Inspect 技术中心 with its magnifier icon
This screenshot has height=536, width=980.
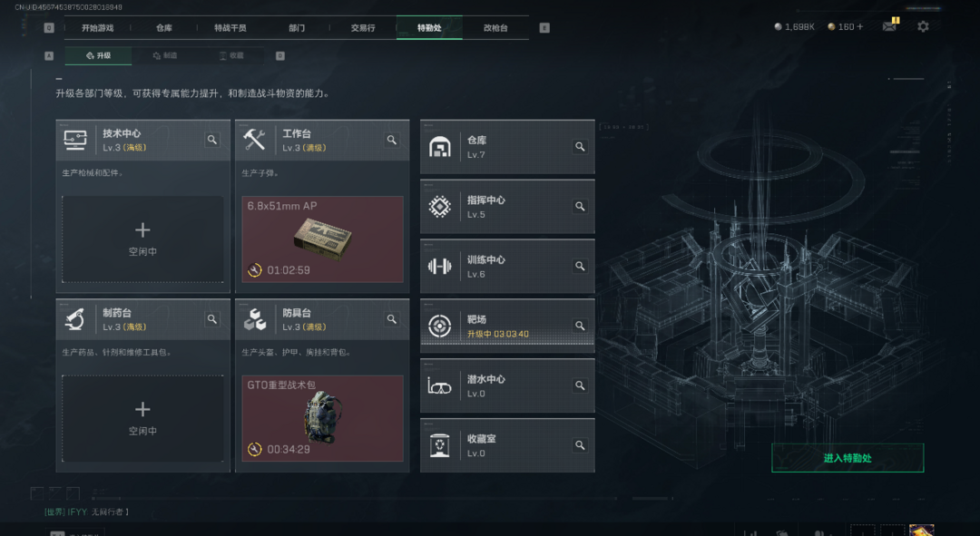point(212,140)
